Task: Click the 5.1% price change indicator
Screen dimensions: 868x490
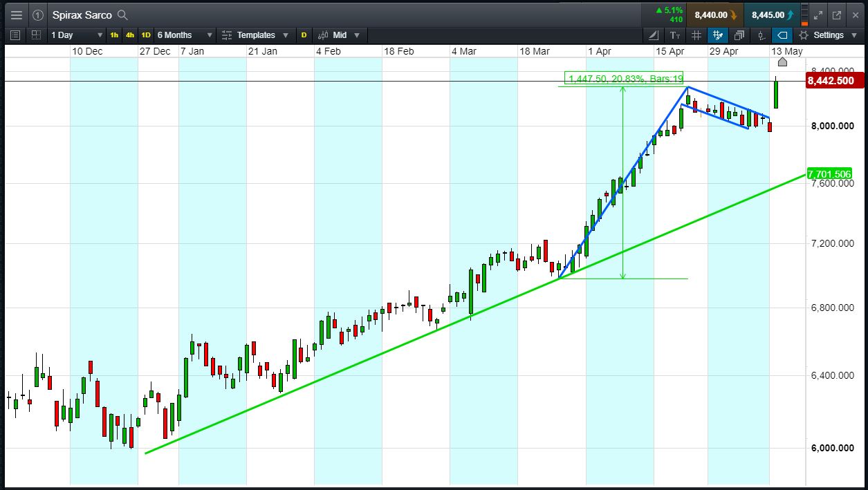Action: click(x=670, y=10)
